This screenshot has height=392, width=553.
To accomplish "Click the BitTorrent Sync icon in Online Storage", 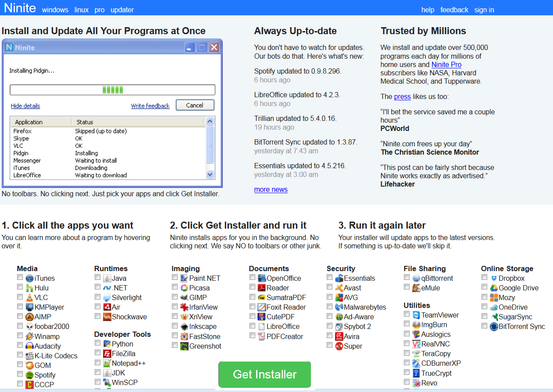I will coord(494,326).
